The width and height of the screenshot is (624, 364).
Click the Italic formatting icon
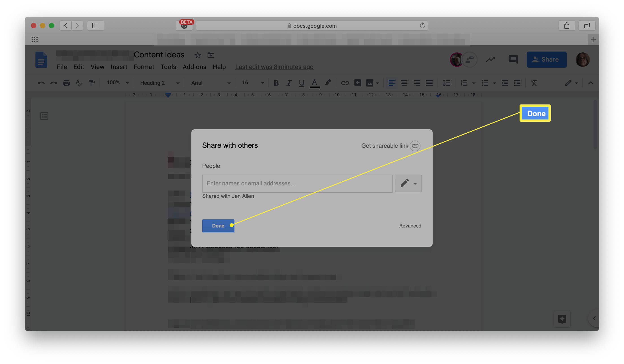pyautogui.click(x=288, y=83)
